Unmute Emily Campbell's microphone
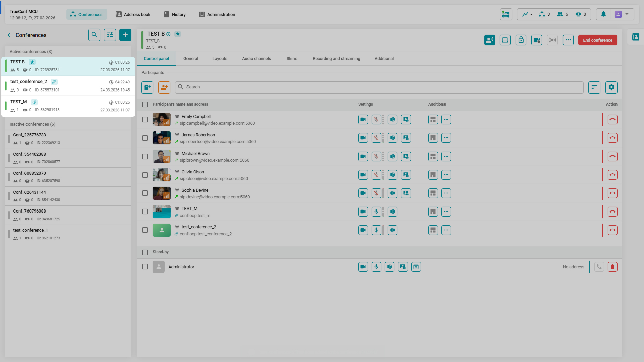The width and height of the screenshot is (644, 362). 376,120
